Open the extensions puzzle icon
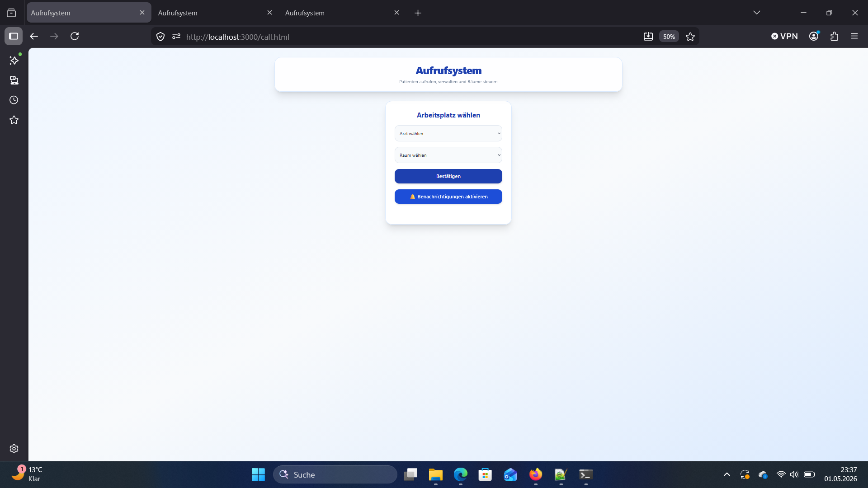This screenshot has height=488, width=868. pos(835,36)
